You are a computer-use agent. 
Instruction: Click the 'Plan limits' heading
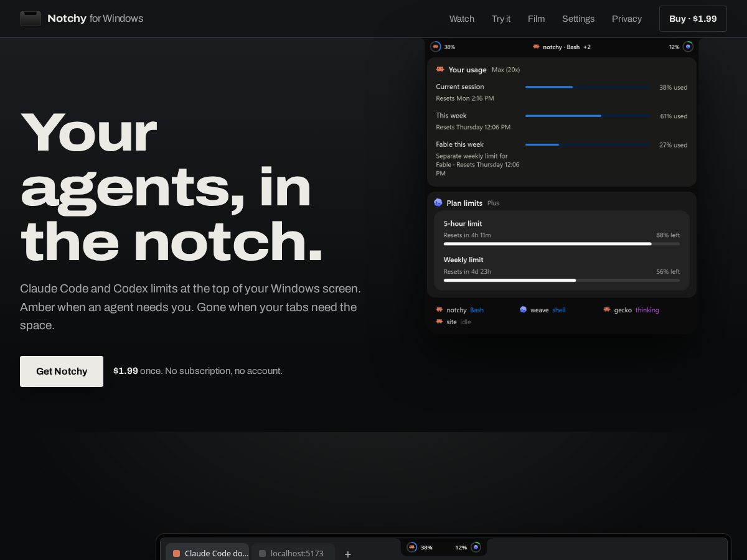click(464, 203)
